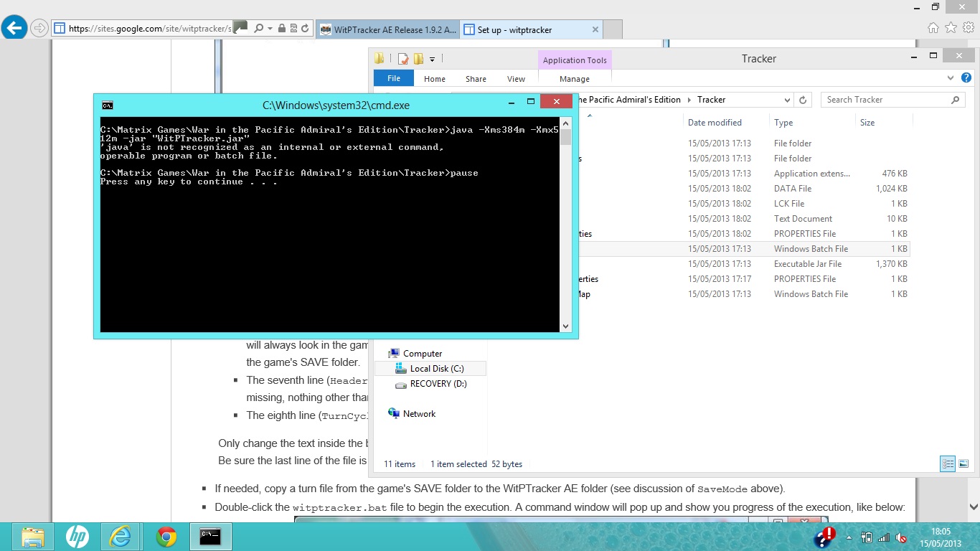This screenshot has height=551, width=980.
Task: Open File Explorer from taskbar
Action: [x=32, y=536]
